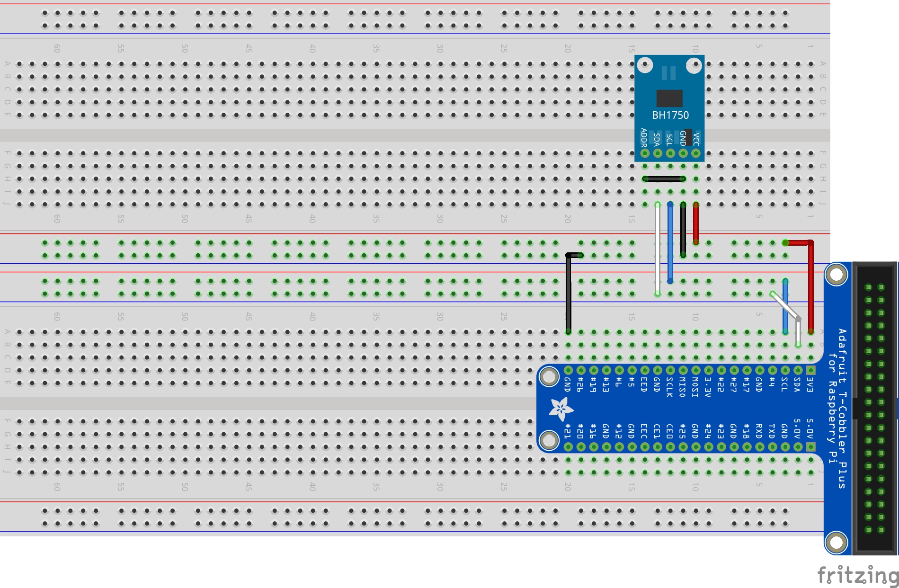The image size is (899, 588).
Task: Click the long blue wire from sensor SCL column
Action: click(x=670, y=242)
